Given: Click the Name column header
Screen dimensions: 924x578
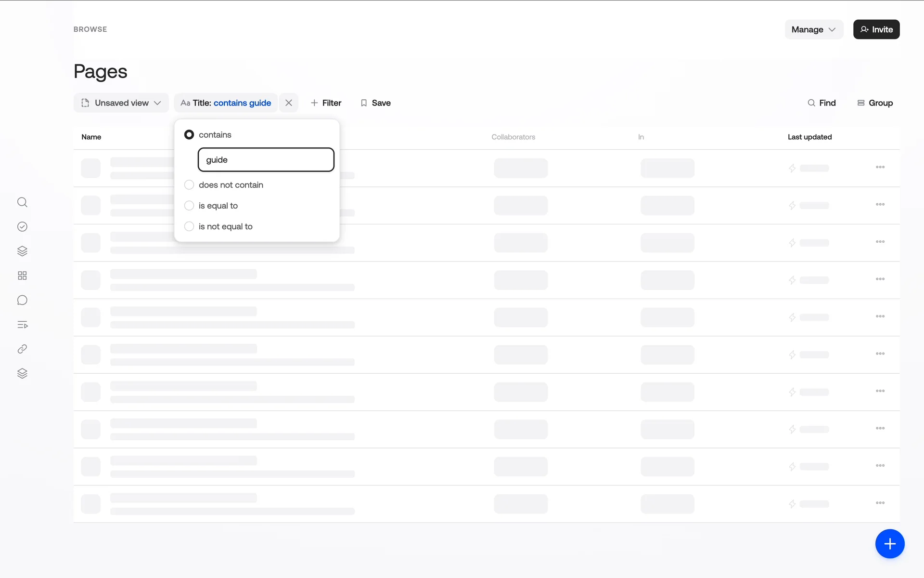Looking at the screenshot, I should [x=91, y=137].
